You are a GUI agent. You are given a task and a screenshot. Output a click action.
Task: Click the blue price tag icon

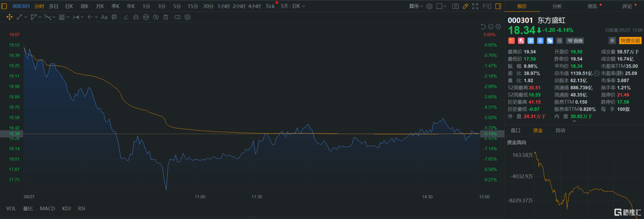pos(550,41)
